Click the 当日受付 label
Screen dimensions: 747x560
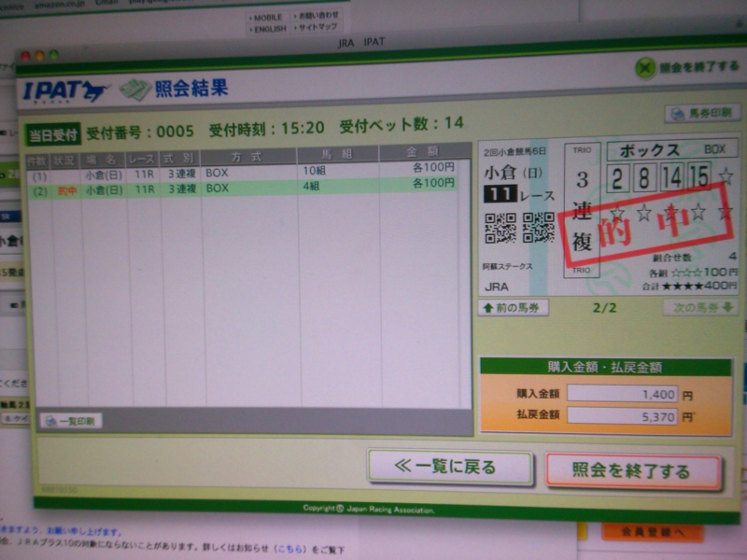point(52,134)
